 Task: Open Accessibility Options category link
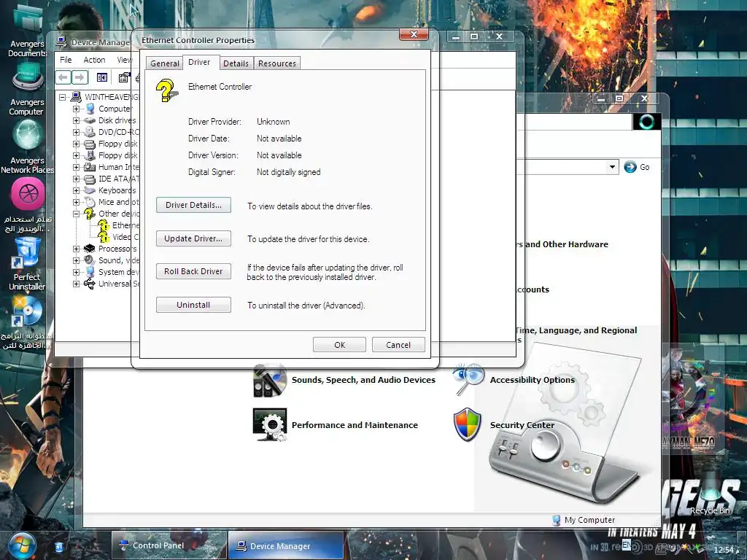pyautogui.click(x=532, y=380)
